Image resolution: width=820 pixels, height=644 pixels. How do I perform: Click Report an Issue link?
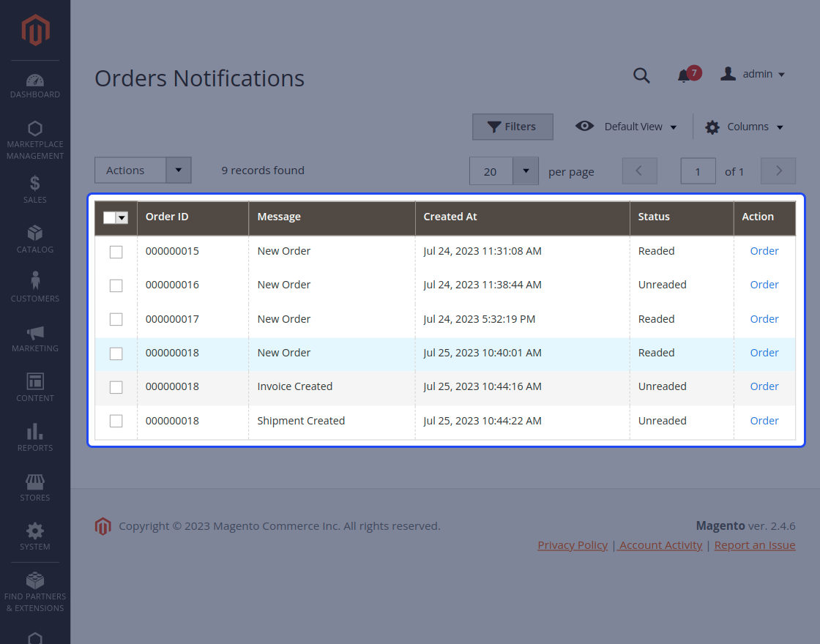(x=755, y=544)
